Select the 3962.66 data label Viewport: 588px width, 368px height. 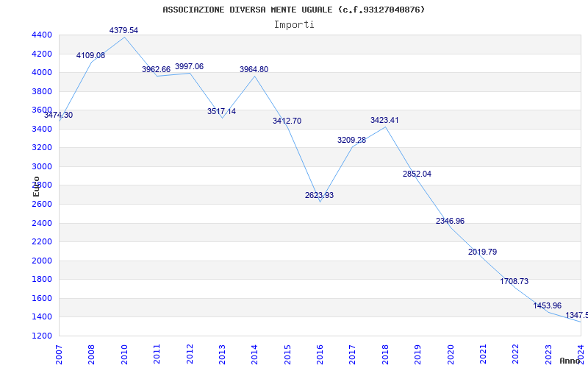coord(156,69)
